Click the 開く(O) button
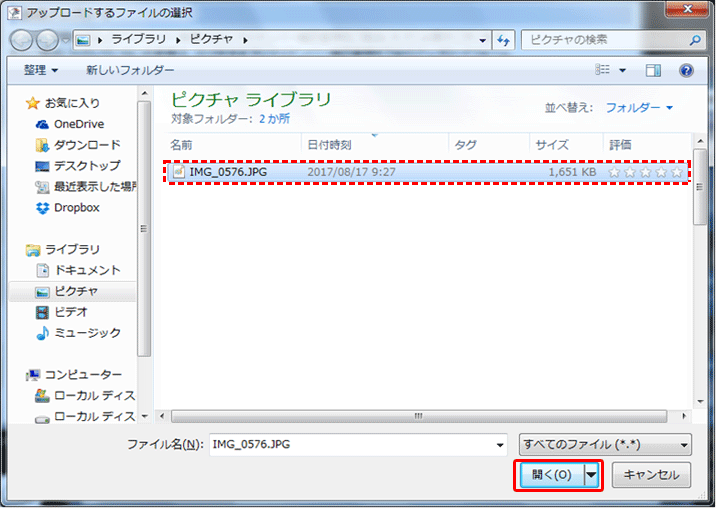Viewport: 717px width, 508px height. (551, 475)
